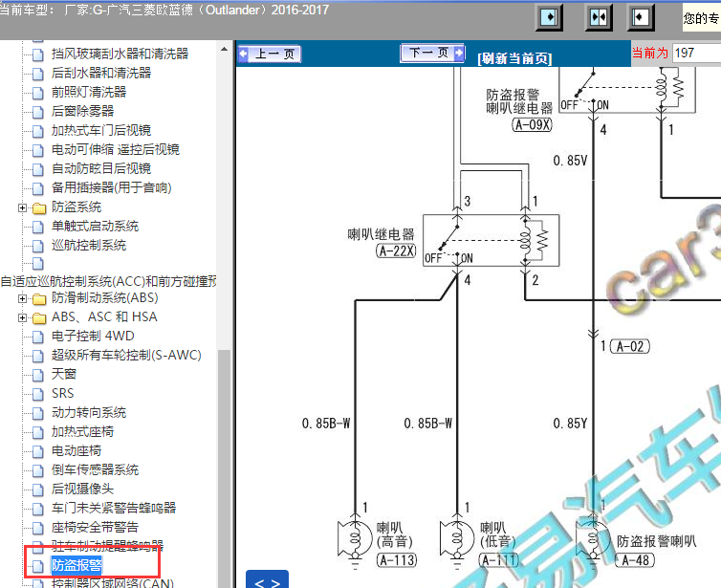The image size is (721, 588).
Task: Open 驻车制动提醒蜂鸣器 entry
Action: [108, 546]
